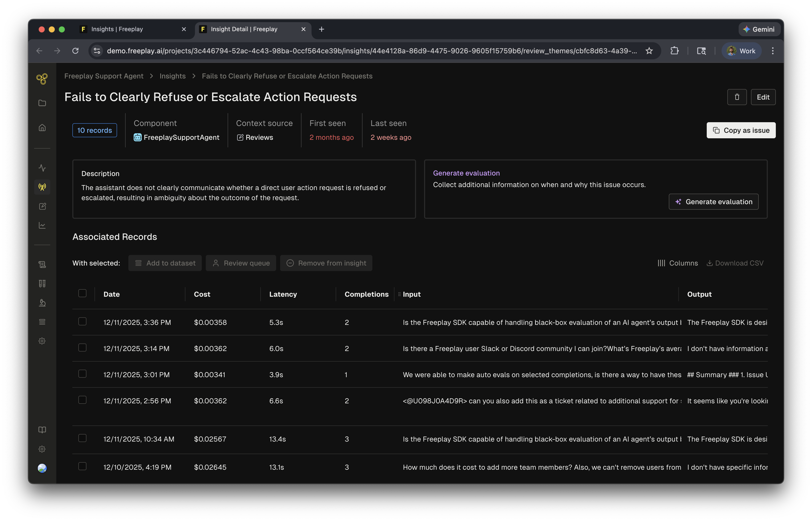Viewport: 812px width, 521px height.
Task: Toggle the select-all checkbox in the table header
Action: tap(82, 293)
